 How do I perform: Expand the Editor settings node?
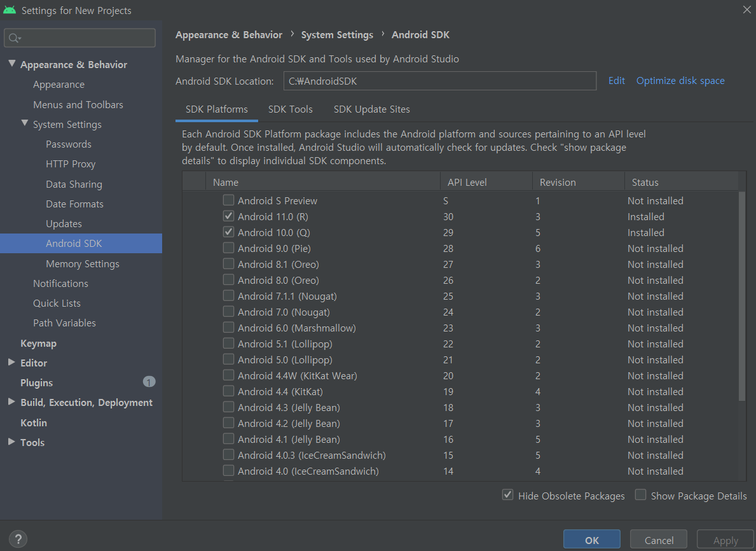tap(11, 362)
